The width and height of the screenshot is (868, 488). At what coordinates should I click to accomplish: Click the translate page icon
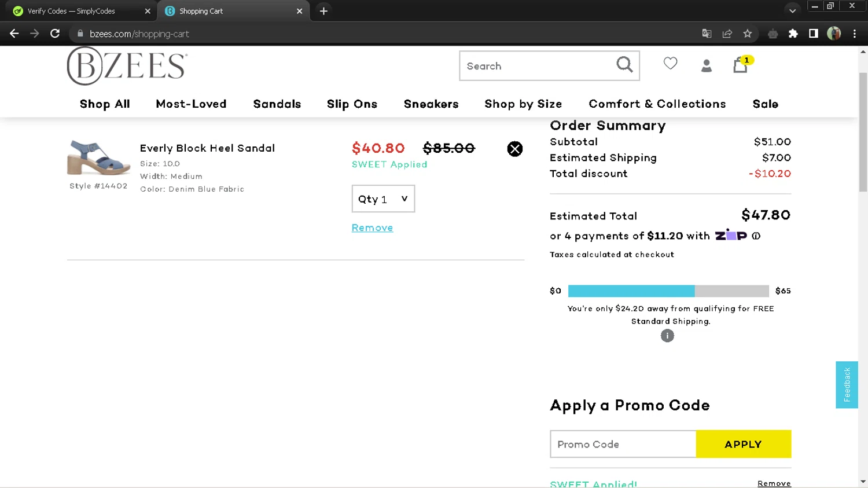[x=707, y=34]
